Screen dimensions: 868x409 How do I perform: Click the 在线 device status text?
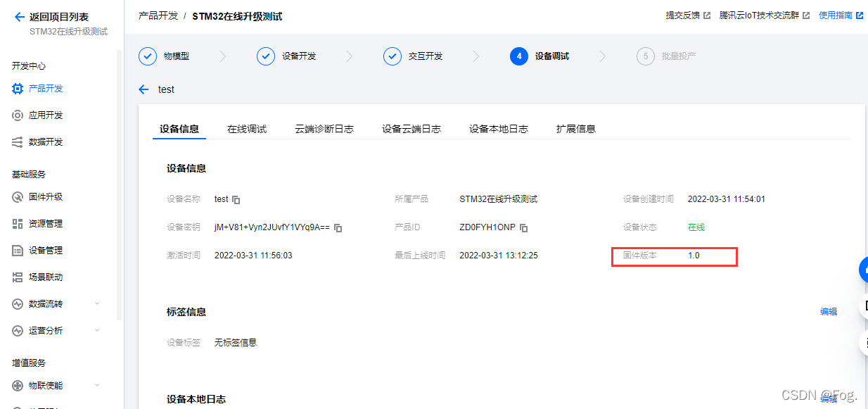point(696,227)
